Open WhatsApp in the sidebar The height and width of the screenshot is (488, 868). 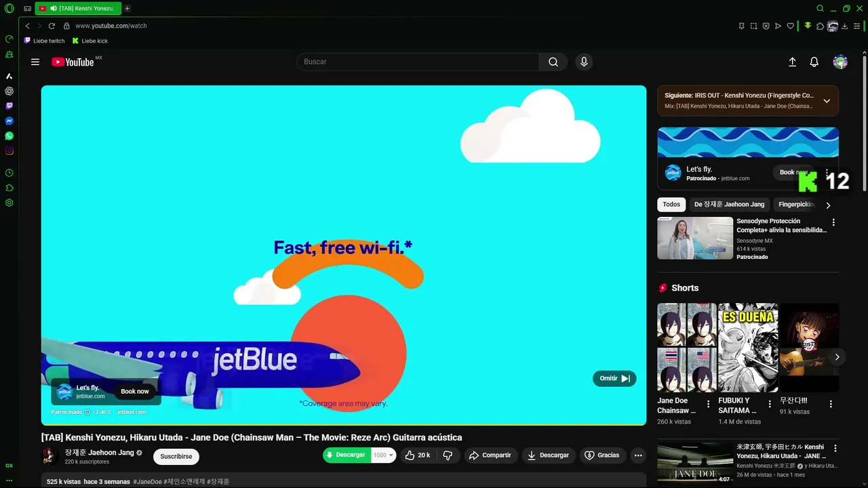9,136
